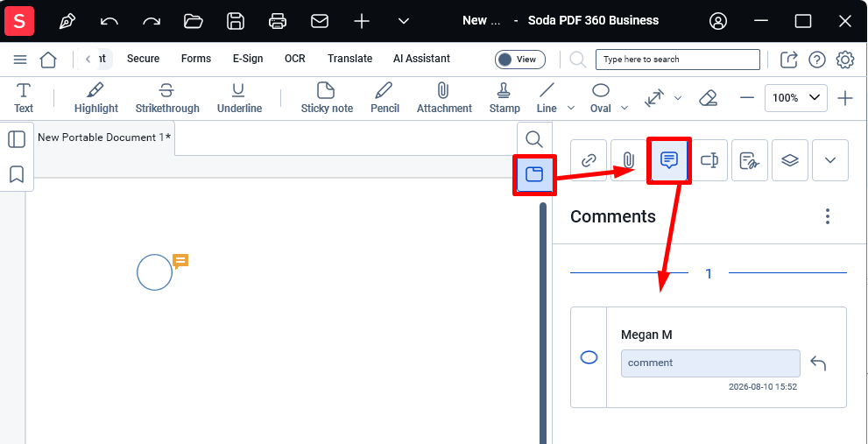Focus the 'Type here to search' field
The image size is (868, 444).
pyautogui.click(x=678, y=60)
